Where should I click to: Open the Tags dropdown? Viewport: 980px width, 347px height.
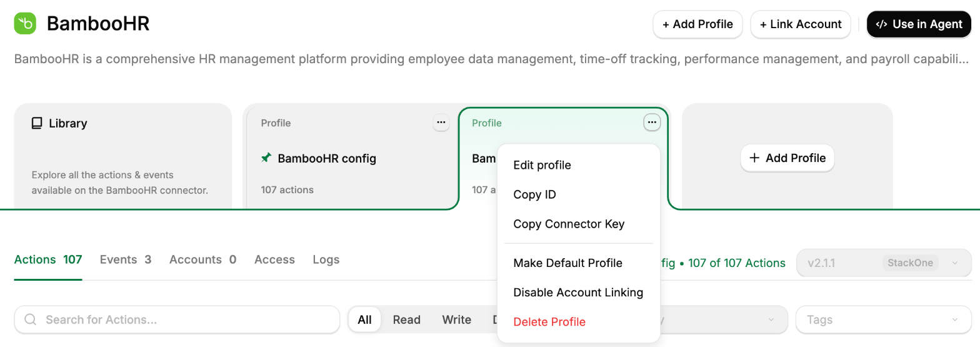(x=884, y=319)
